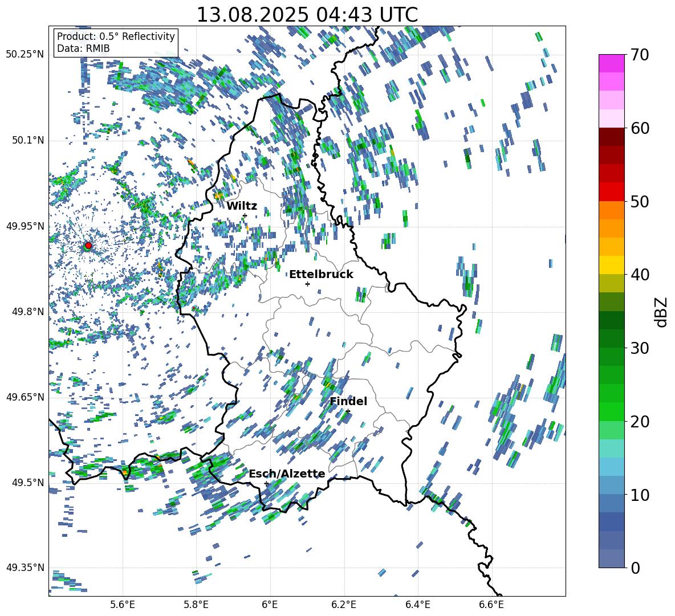Click the 0 value on colorbar
Image resolution: width=675 pixels, height=616 pixels.
click(x=635, y=568)
